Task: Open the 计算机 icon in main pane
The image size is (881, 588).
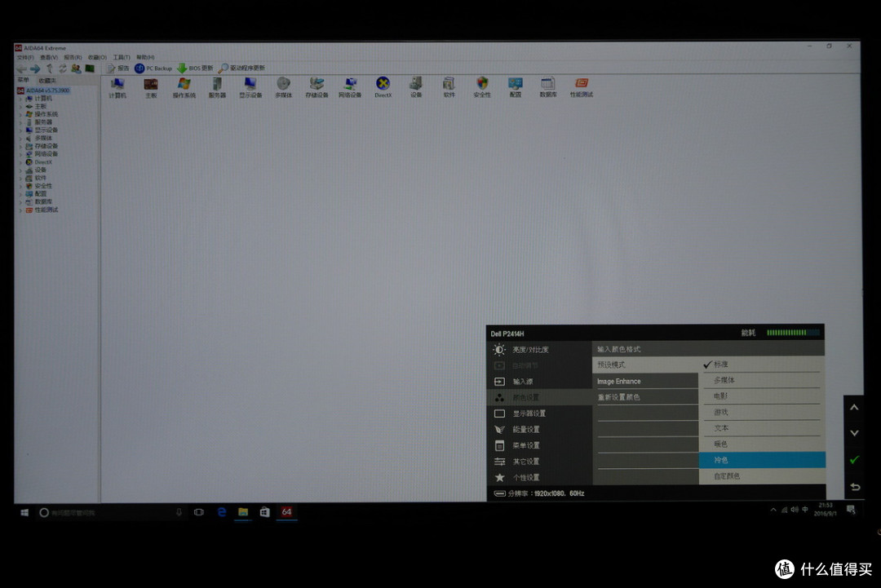Action: click(x=117, y=87)
